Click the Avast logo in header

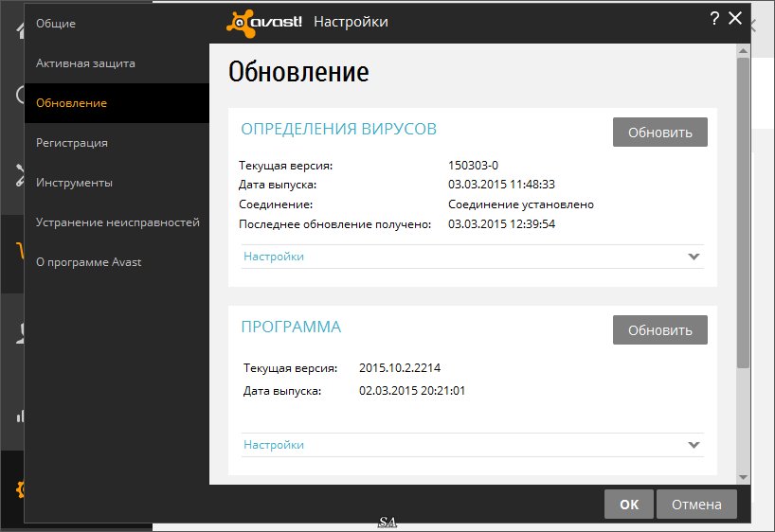click(x=264, y=23)
